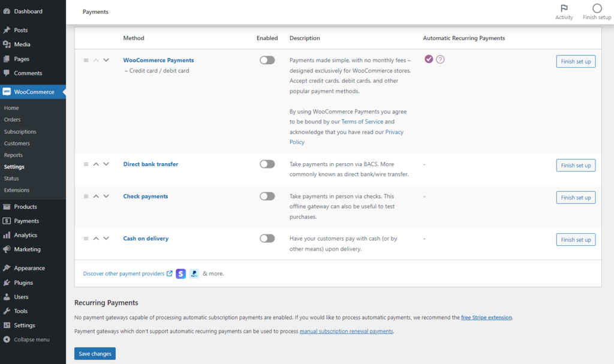614x364 pixels.
Task: Click the WooCommerce Woo logo icon
Action: (7, 92)
